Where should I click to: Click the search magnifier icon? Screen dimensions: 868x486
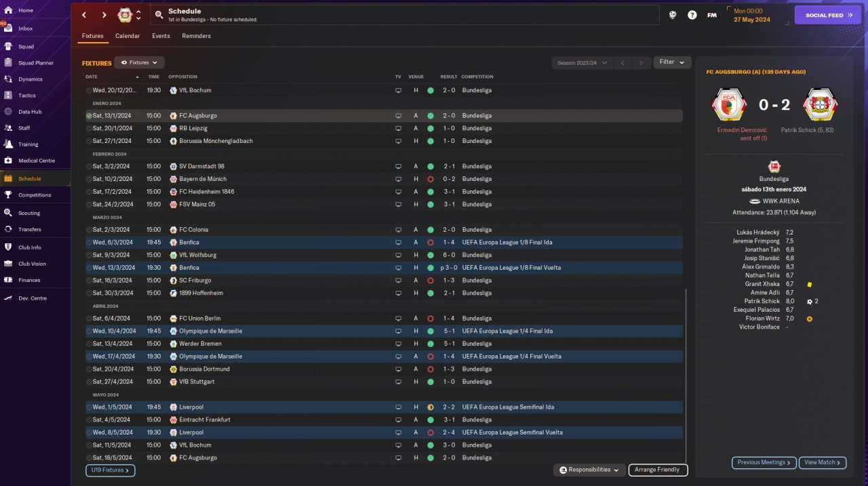tap(159, 15)
